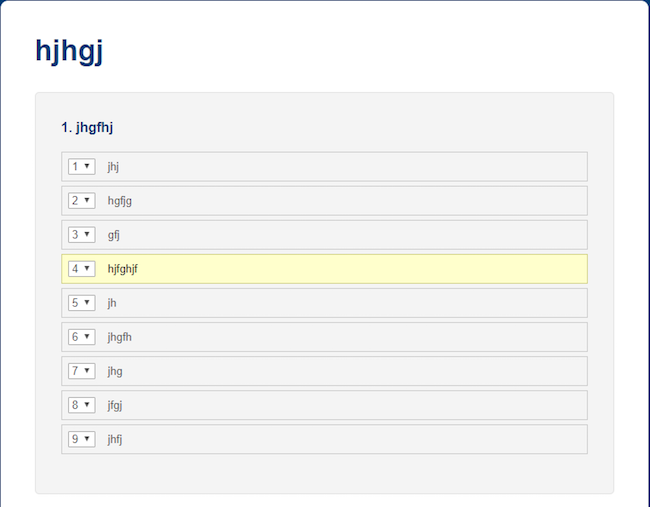Expand the dropdown showing 5 beside 'jh'

coord(82,303)
